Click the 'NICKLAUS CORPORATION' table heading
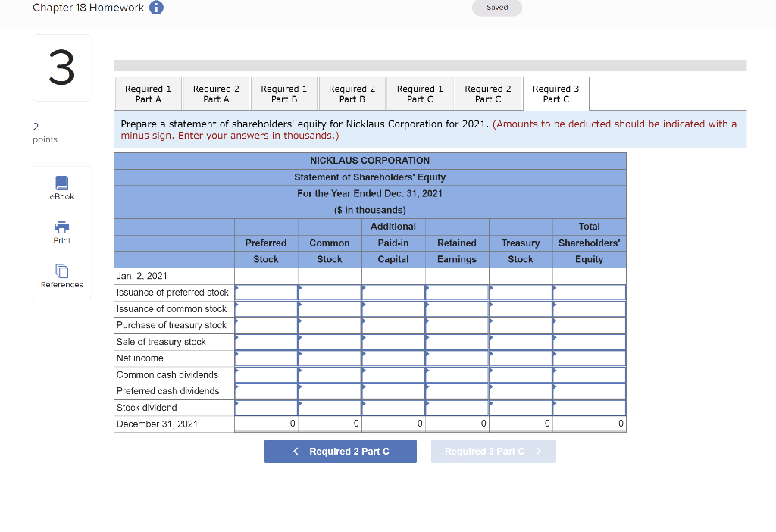This screenshot has height=532, width=776. (x=370, y=161)
